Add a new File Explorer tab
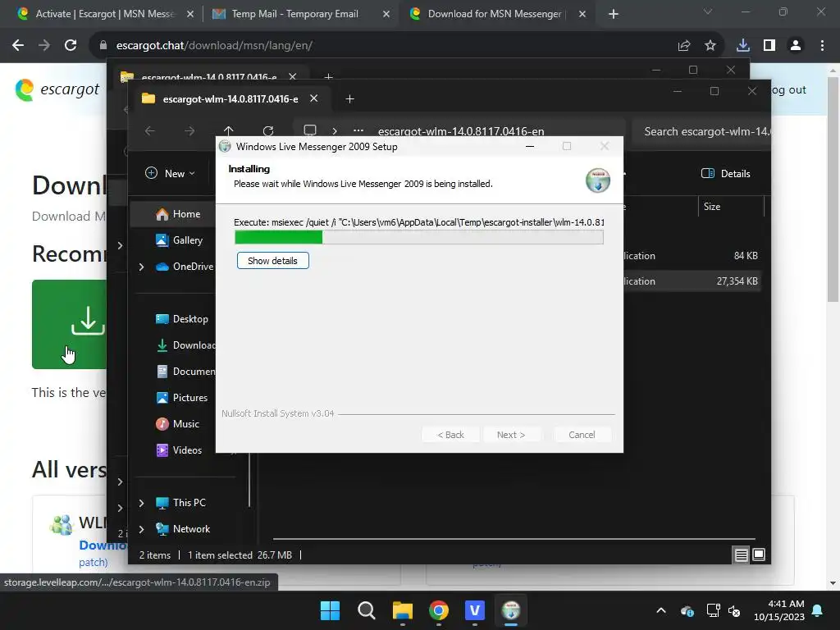This screenshot has height=630, width=840. point(349,98)
